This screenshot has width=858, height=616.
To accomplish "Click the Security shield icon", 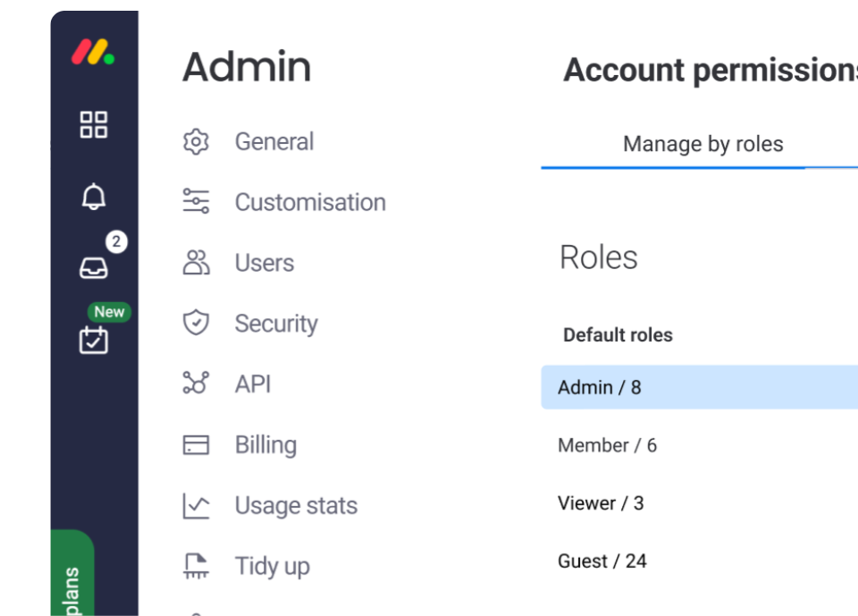I will point(196,323).
